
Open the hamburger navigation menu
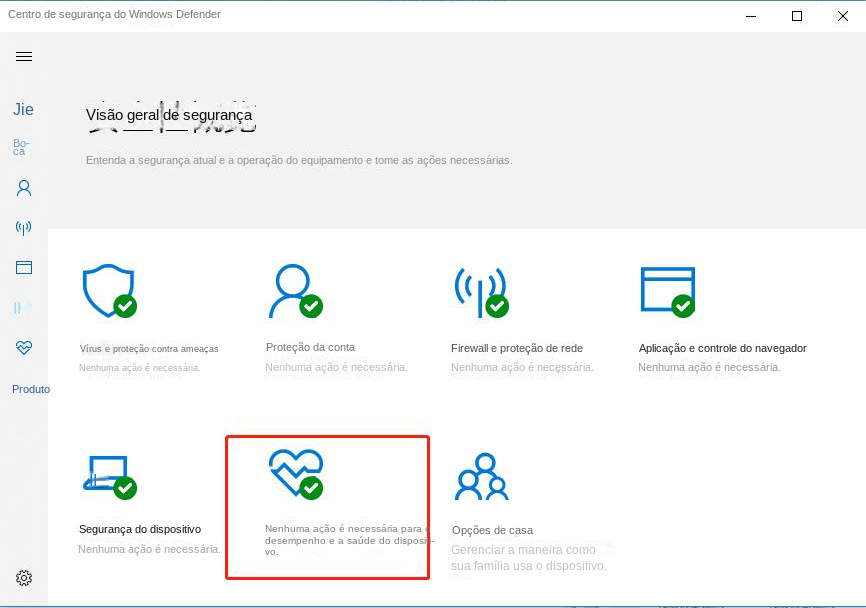(24, 56)
